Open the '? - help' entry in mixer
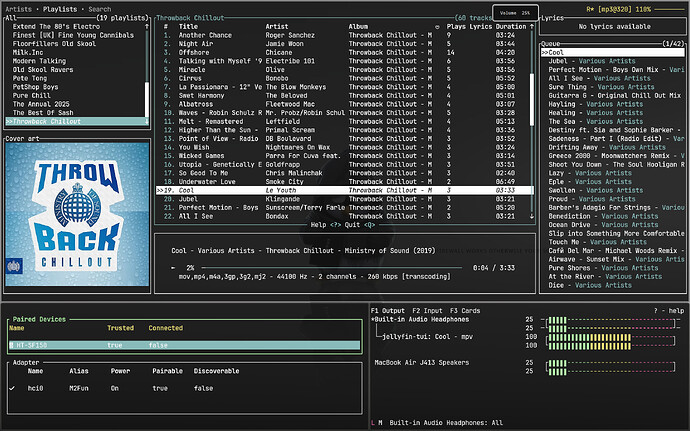 coord(669,310)
